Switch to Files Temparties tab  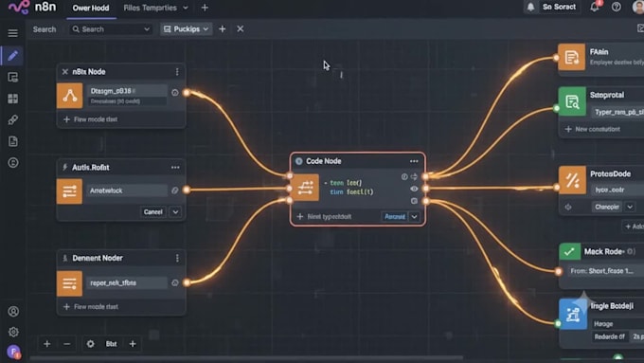coord(151,8)
